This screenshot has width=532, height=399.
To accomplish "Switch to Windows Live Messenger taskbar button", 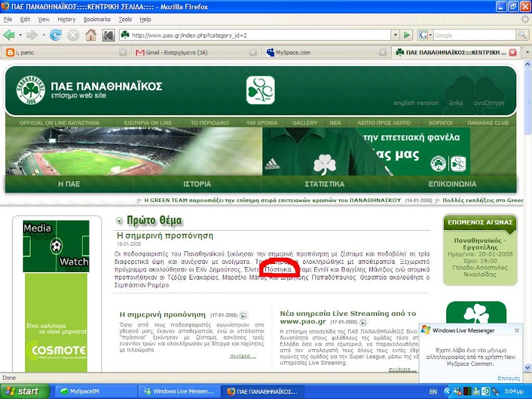I will click(x=180, y=391).
